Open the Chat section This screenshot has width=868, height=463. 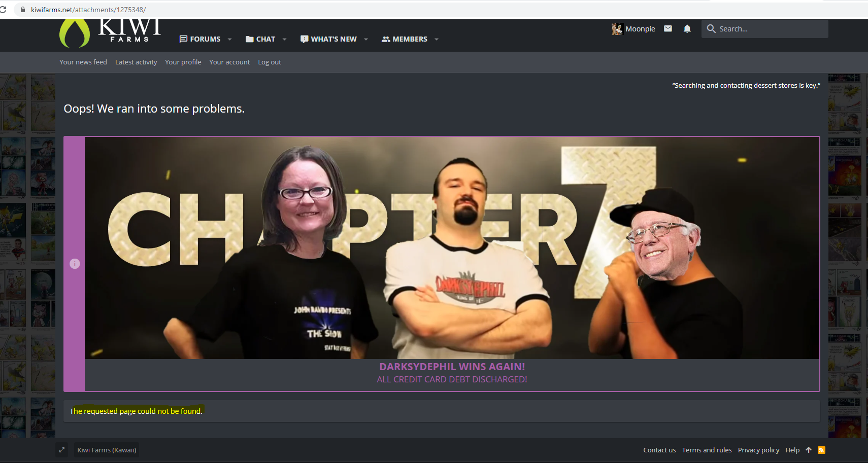260,39
